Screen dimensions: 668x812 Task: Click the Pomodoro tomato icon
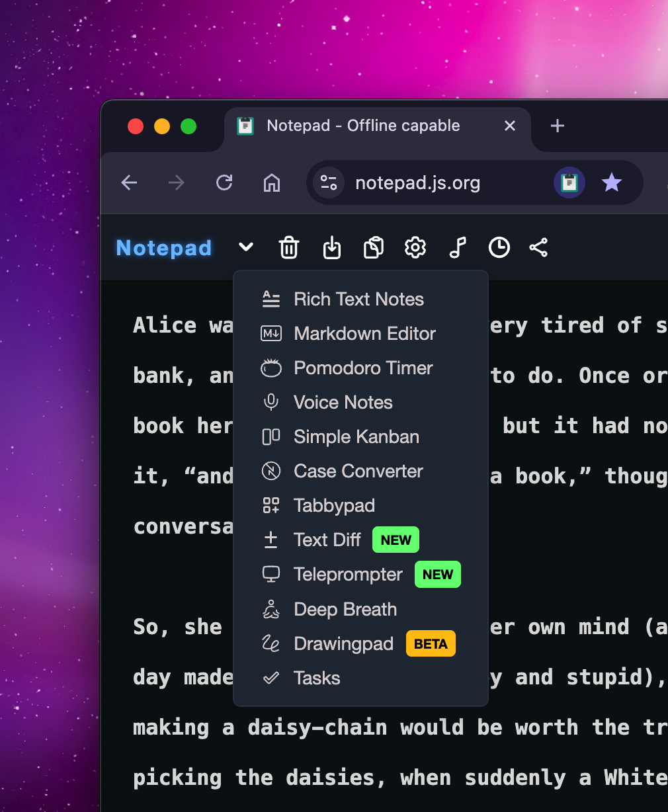[271, 368]
